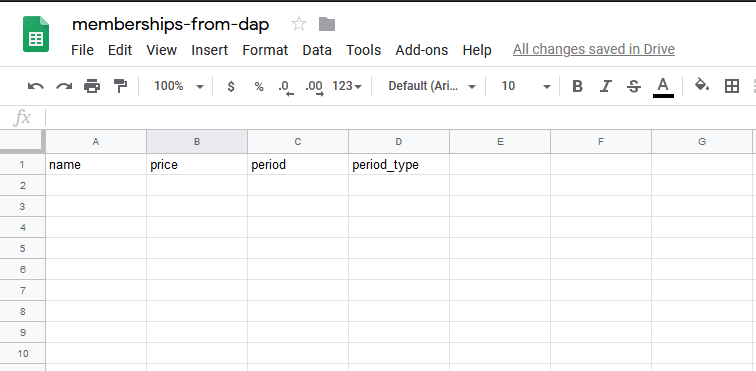
Task: Select row 10 header
Action: [22, 354]
